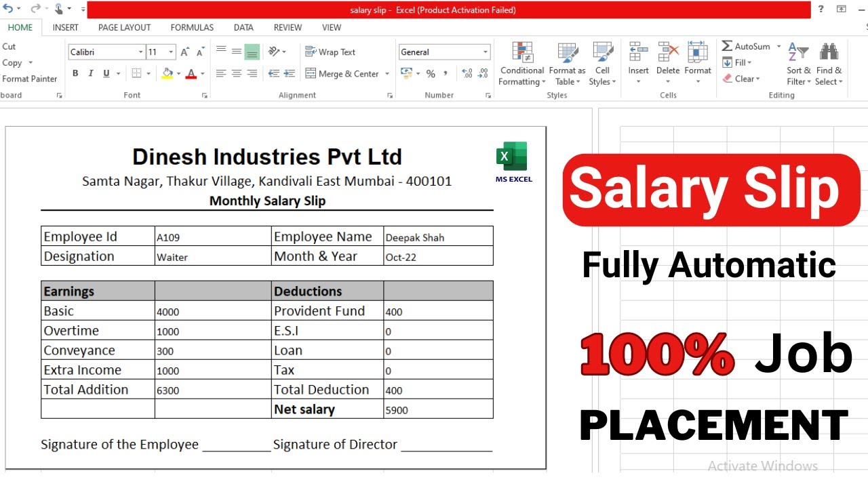Open AutoSum dropdown arrow
Viewport: 868px width, 488px height.
pos(778,47)
